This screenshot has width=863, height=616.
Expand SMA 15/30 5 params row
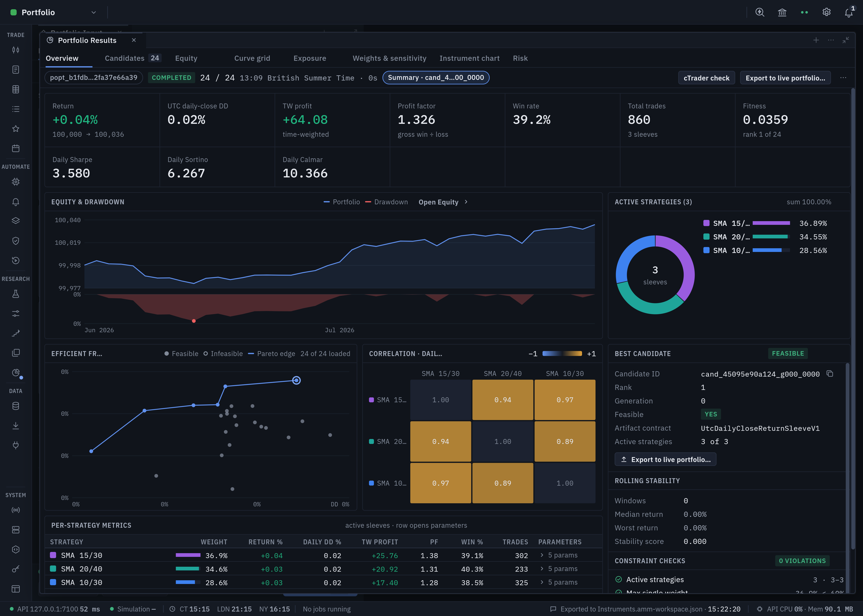[559, 555]
